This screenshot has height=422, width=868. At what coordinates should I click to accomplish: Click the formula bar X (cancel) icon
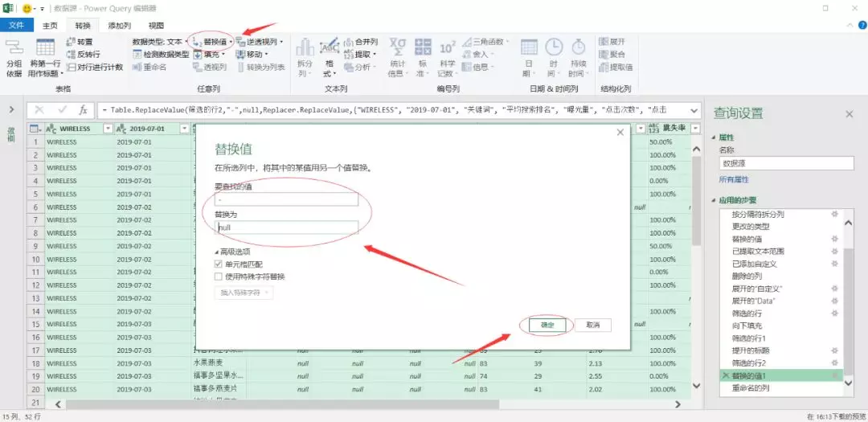pos(40,109)
